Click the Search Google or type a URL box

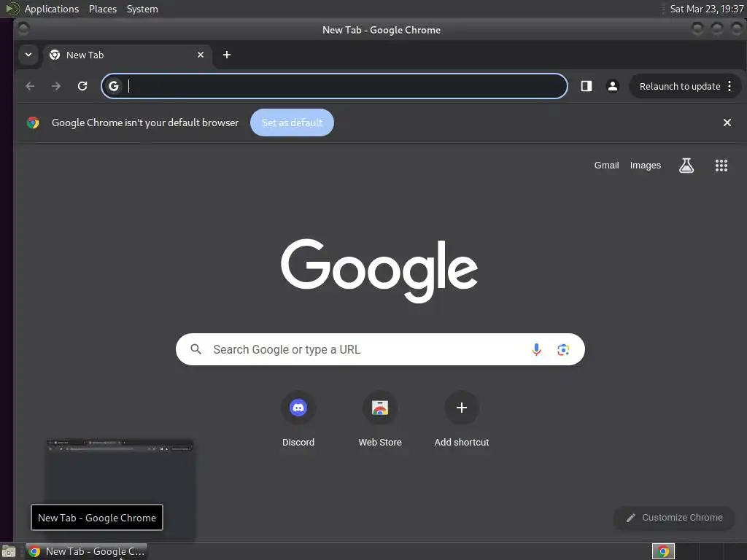(x=380, y=349)
